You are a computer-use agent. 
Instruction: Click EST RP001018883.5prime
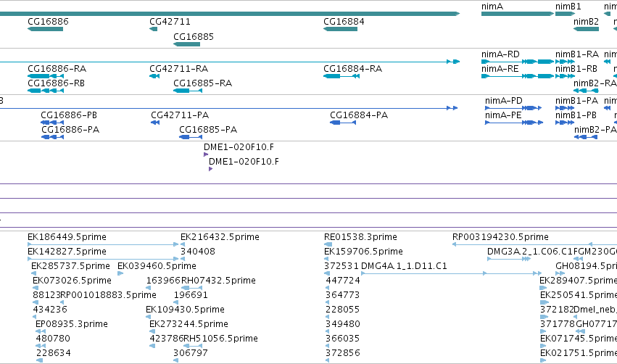pyautogui.click(x=108, y=295)
